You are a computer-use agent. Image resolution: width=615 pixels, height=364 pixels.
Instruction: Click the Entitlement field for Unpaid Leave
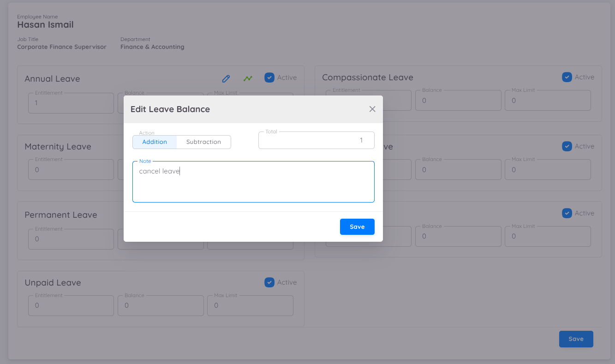pos(71,305)
